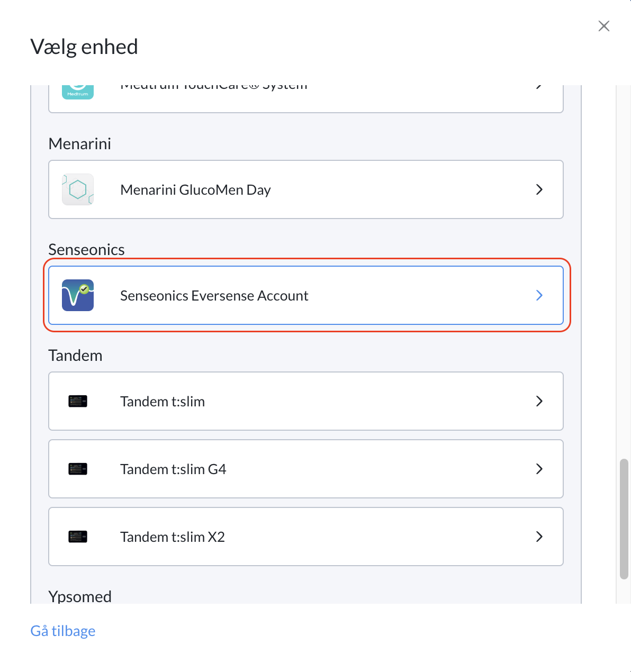Viewport: 631px width, 672px height.
Task: Select Tandem t:slim X2 label
Action: (173, 537)
